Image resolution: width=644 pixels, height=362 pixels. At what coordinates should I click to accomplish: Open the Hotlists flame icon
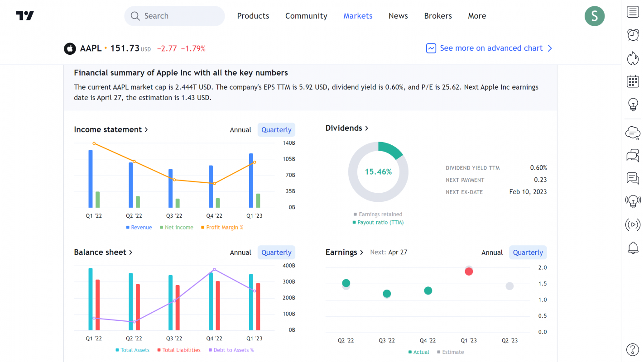633,58
